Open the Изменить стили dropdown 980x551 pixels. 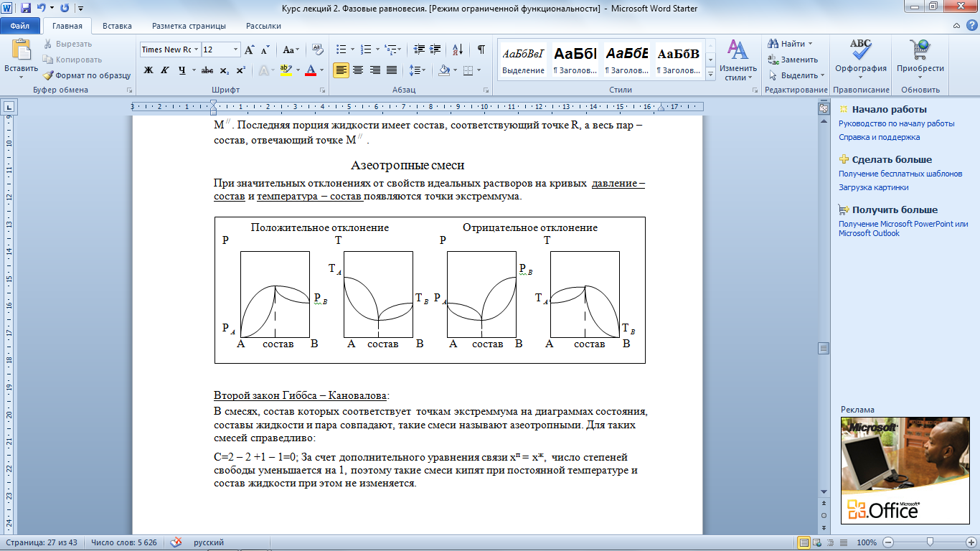(738, 60)
